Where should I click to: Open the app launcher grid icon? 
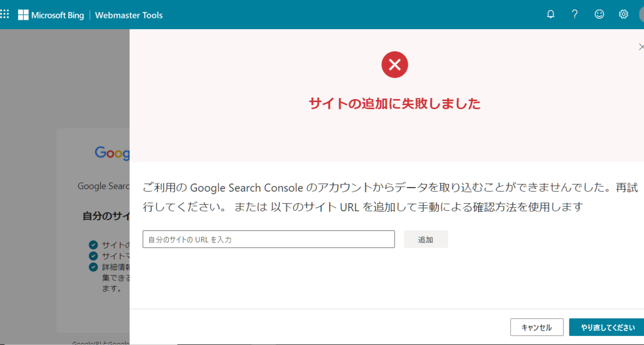(x=4, y=15)
